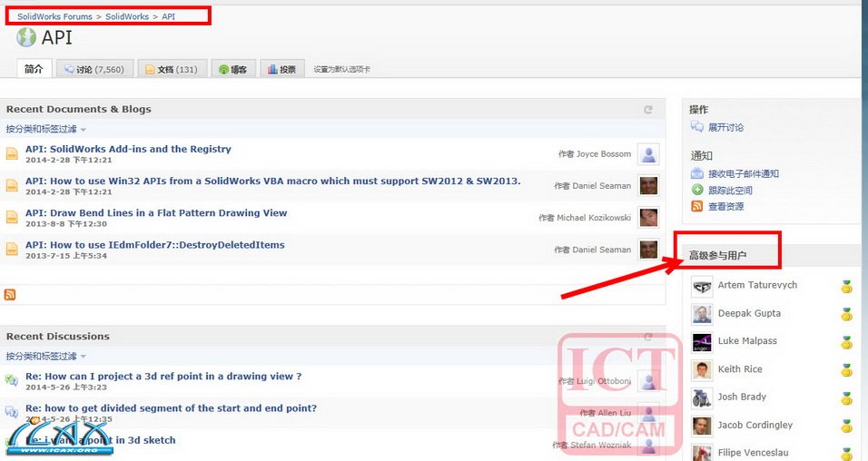The height and width of the screenshot is (461, 868).
Task: Open Jacob Cordingley profile
Action: 755,425
